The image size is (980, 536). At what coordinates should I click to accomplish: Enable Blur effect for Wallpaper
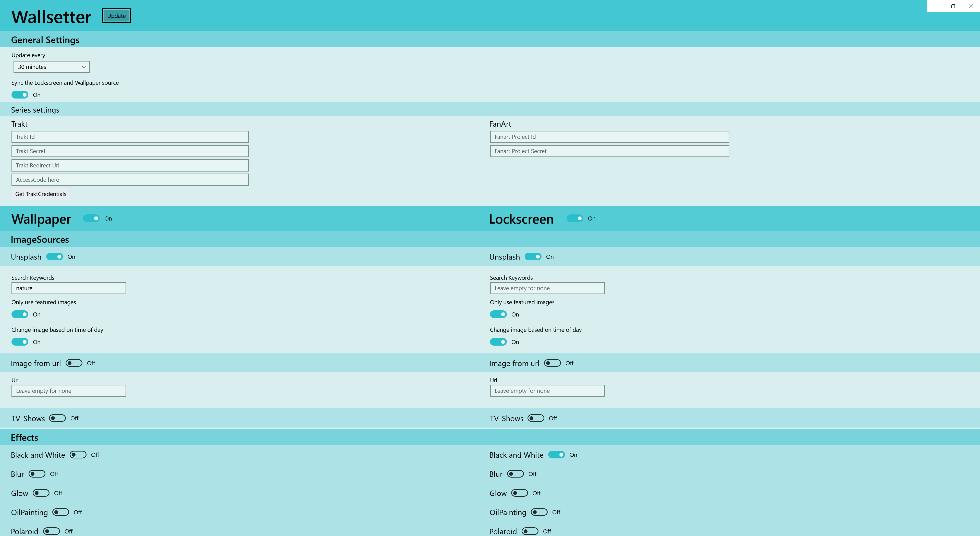click(37, 474)
